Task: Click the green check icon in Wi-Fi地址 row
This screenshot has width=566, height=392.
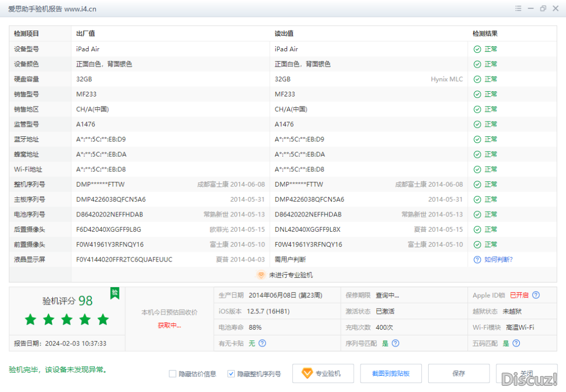Action: coord(477,169)
